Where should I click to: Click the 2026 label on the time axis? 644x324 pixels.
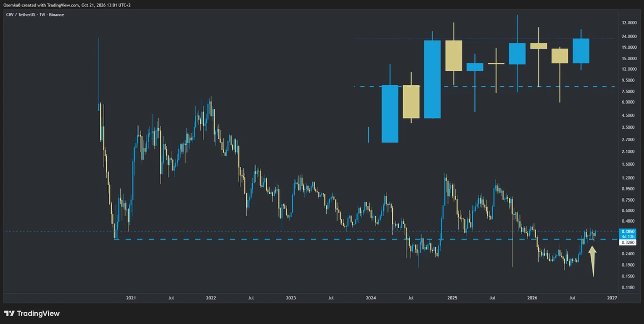coord(532,297)
